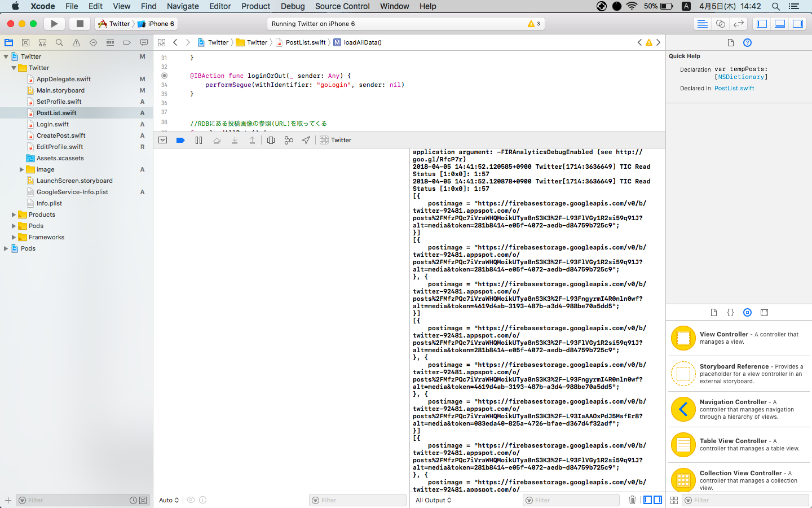
Task: Open the Source Control menu
Action: coord(342,6)
